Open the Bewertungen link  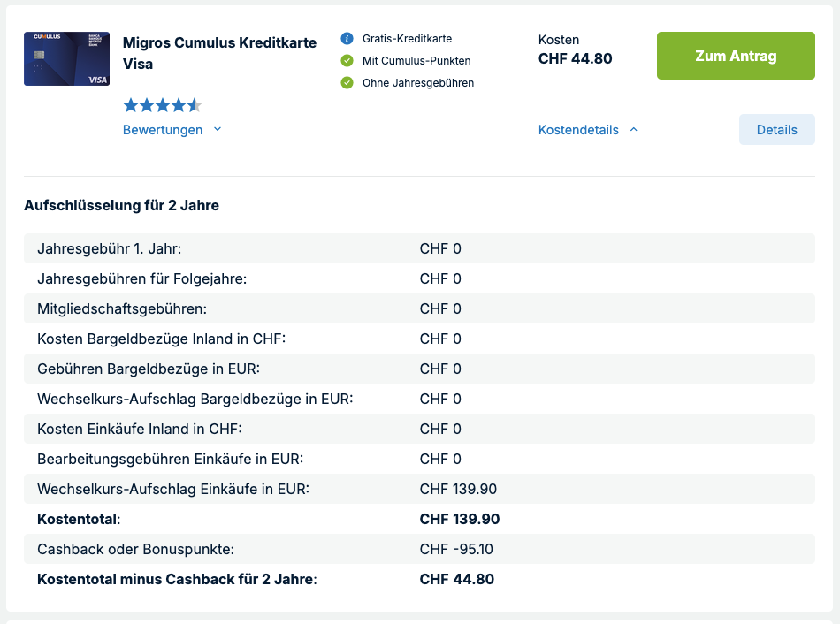[x=163, y=130]
